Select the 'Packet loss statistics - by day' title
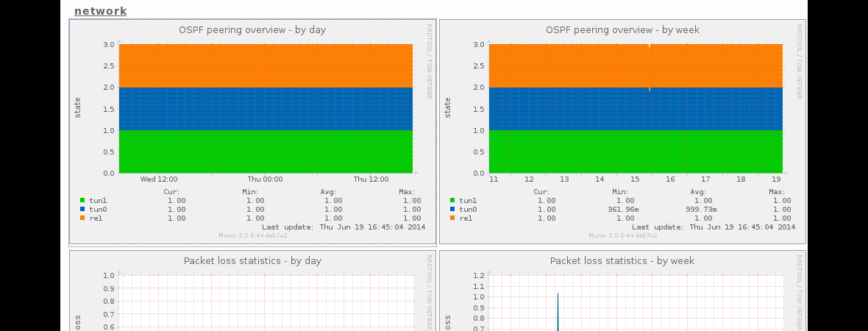Screen dimensions: 868x331 pos(252,260)
